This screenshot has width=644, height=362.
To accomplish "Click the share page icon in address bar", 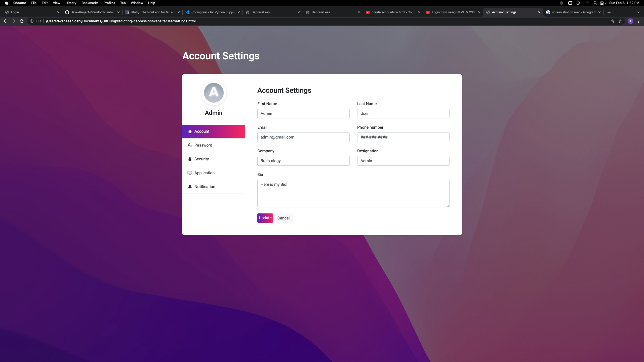I will (612, 21).
